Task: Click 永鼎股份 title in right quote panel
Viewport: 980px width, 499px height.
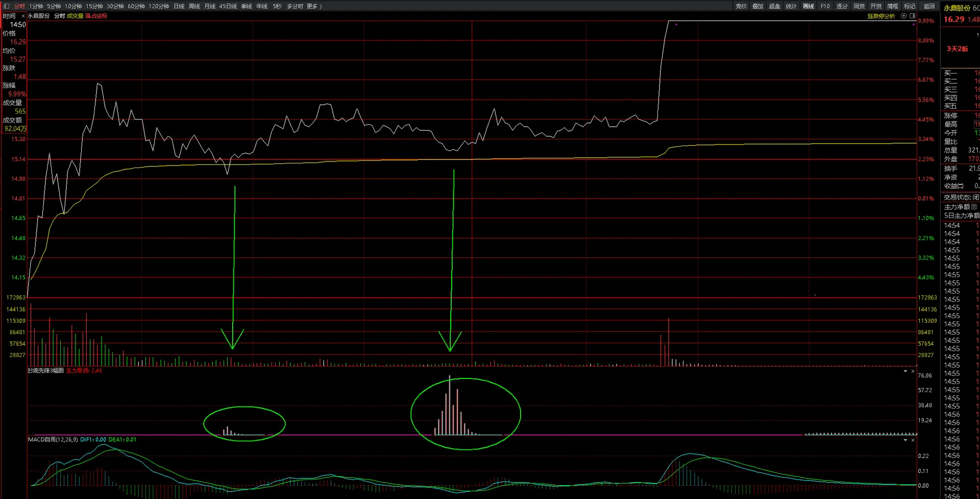Action: coord(957,8)
